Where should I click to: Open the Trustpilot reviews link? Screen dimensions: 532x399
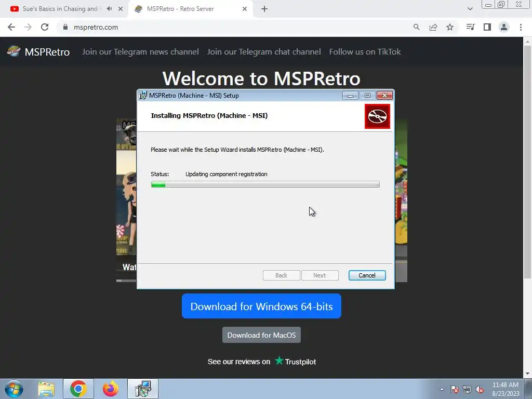tap(262, 362)
